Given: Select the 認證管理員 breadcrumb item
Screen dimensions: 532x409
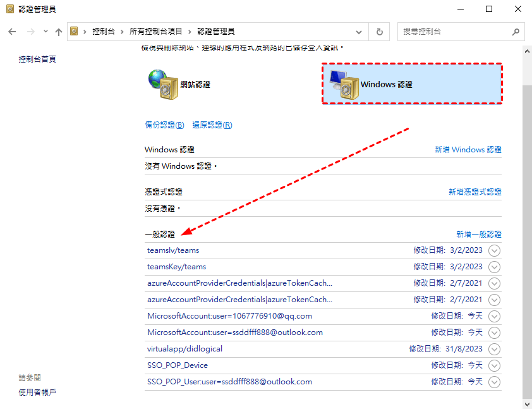Looking at the screenshot, I should (x=216, y=32).
